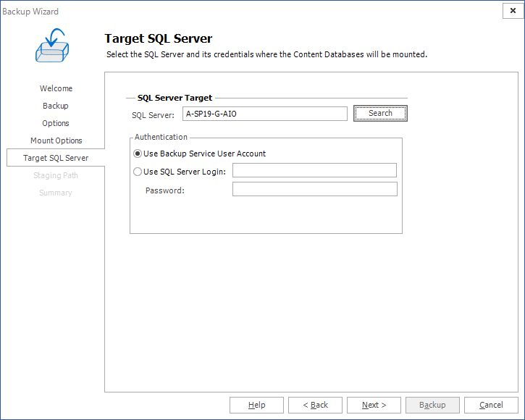Cancel the backup wizard
Viewport: 525px width, 420px height.
pyautogui.click(x=491, y=405)
